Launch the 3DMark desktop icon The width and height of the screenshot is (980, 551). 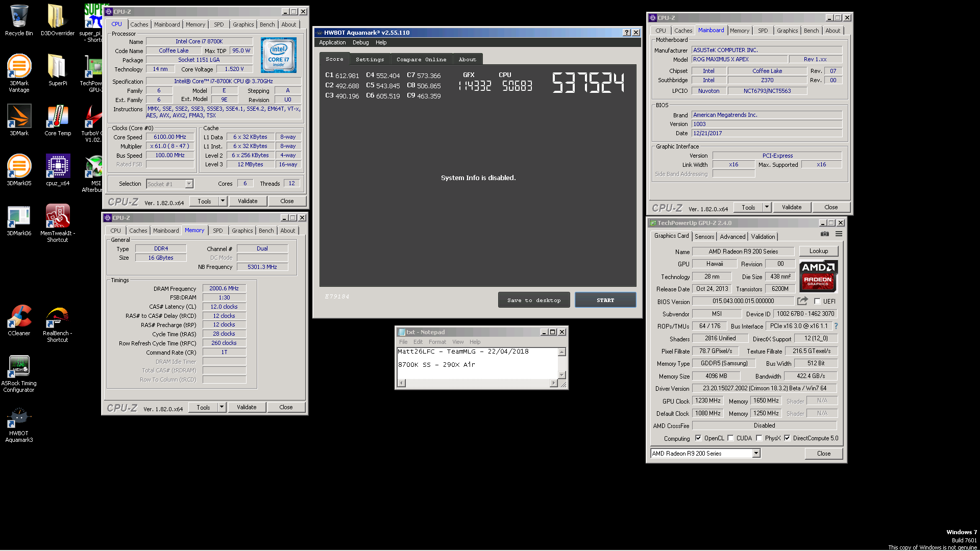tap(19, 119)
